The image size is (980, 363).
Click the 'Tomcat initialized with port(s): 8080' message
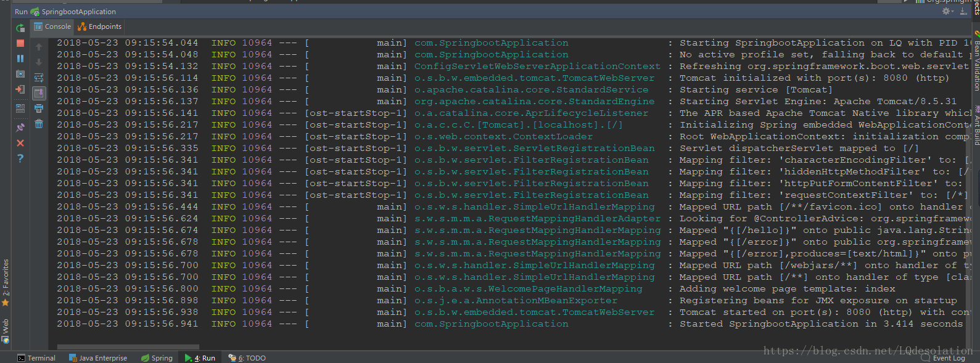[814, 78]
